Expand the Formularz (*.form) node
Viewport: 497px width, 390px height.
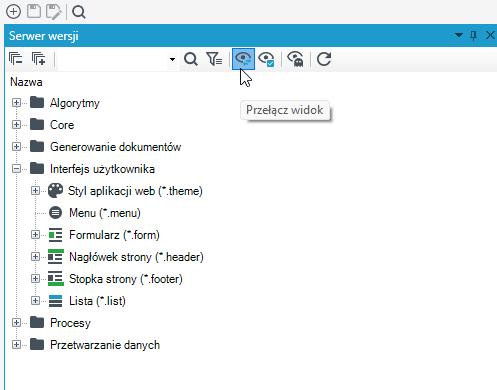point(35,235)
